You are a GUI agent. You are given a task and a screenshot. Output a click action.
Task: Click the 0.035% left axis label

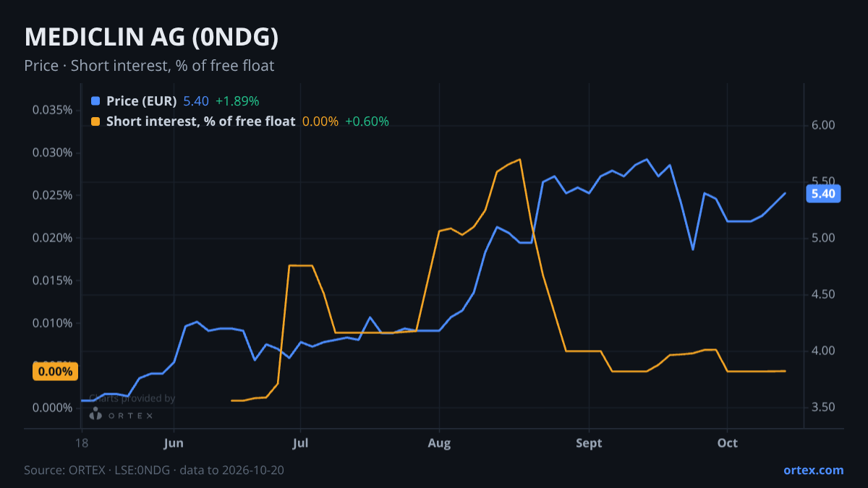click(x=53, y=110)
